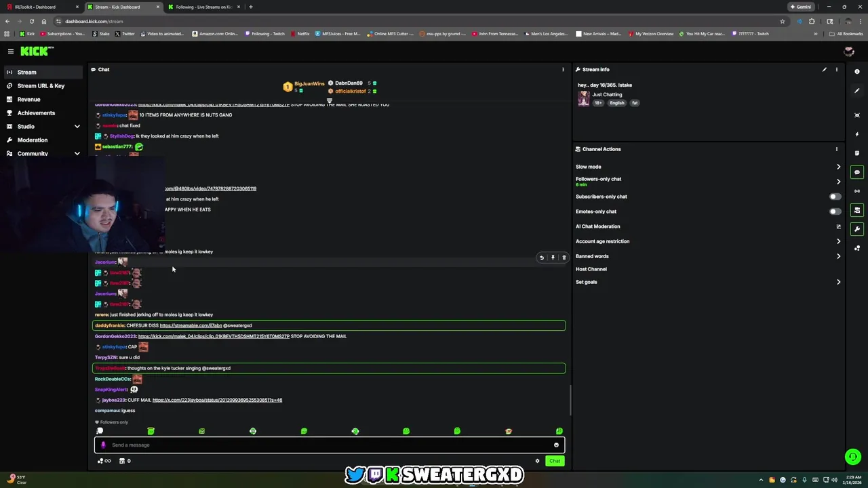Screen dimensions: 868x488
Task: Open the All Bookmarks folder
Action: pyautogui.click(x=846, y=34)
